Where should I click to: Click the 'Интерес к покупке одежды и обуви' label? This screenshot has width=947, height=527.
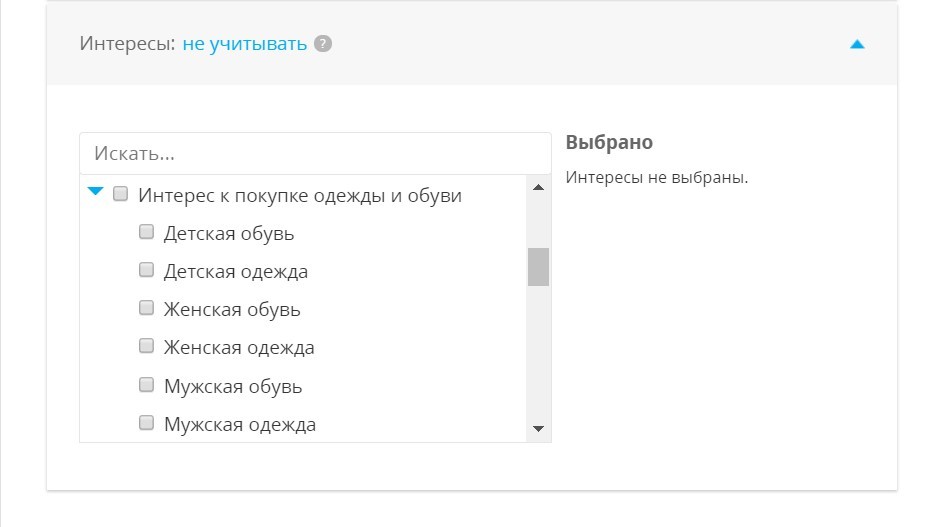tap(300, 196)
